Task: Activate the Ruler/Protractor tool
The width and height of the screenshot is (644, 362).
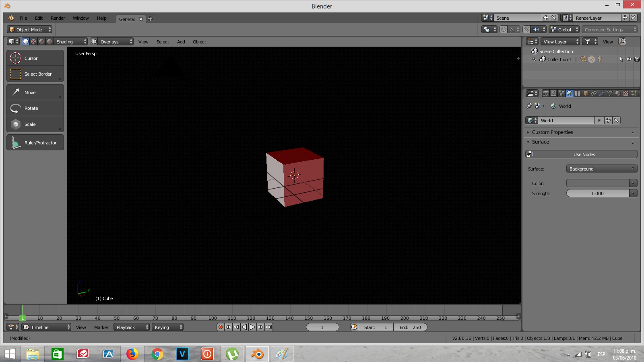Action: pos(35,143)
